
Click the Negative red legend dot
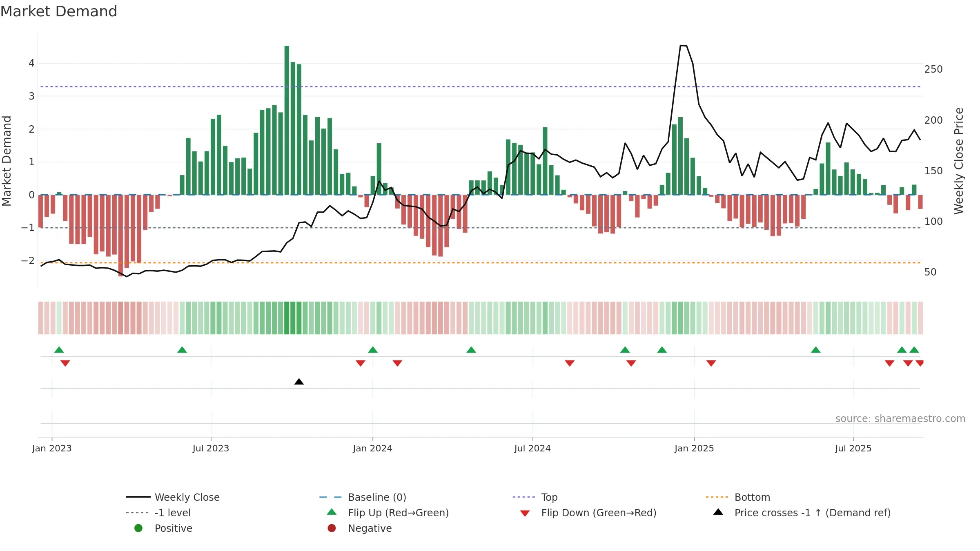[x=332, y=528]
